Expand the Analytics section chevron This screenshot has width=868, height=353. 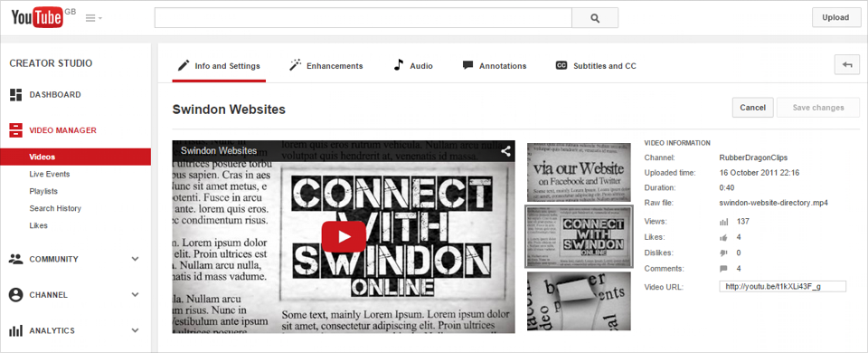(x=135, y=330)
